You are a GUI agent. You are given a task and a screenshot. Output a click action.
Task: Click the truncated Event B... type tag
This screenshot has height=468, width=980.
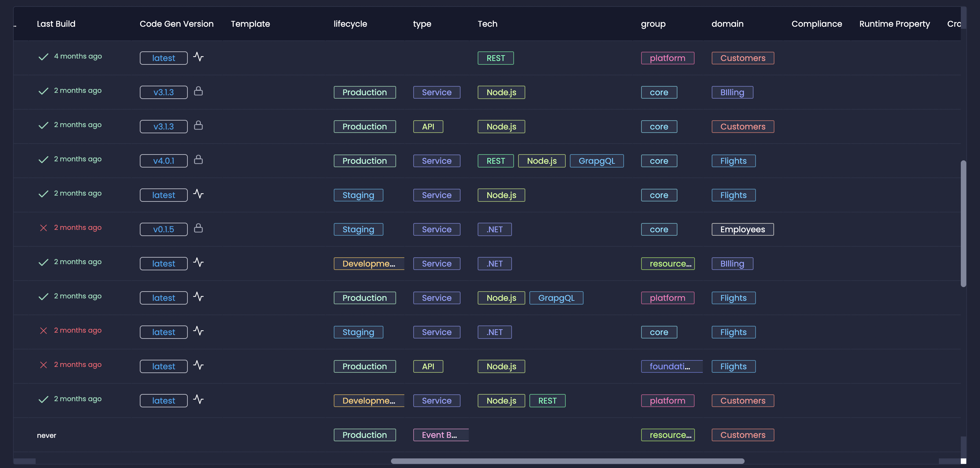pos(440,435)
